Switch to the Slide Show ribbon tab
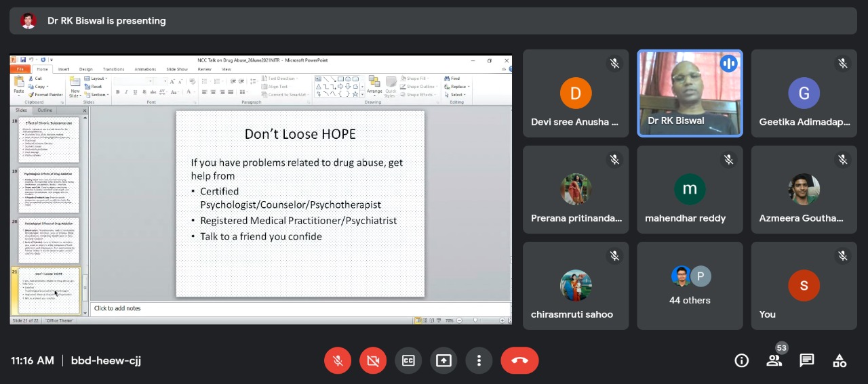 [x=176, y=69]
